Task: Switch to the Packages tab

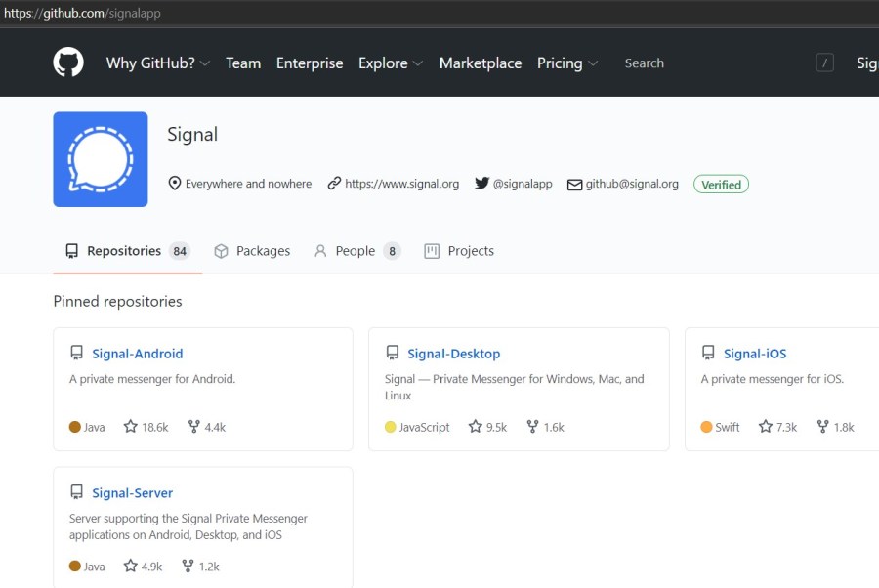Action: click(252, 251)
